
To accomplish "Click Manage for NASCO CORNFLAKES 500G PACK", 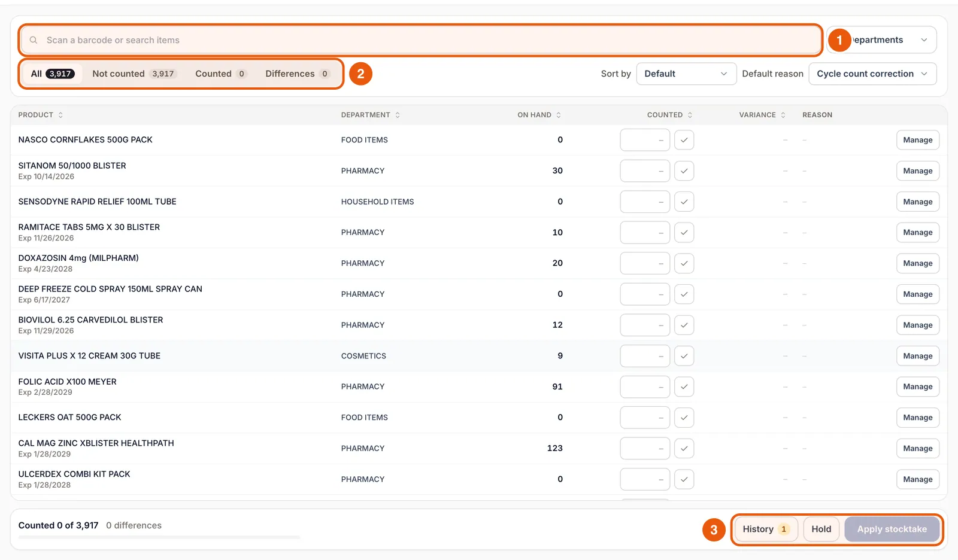I will point(917,140).
